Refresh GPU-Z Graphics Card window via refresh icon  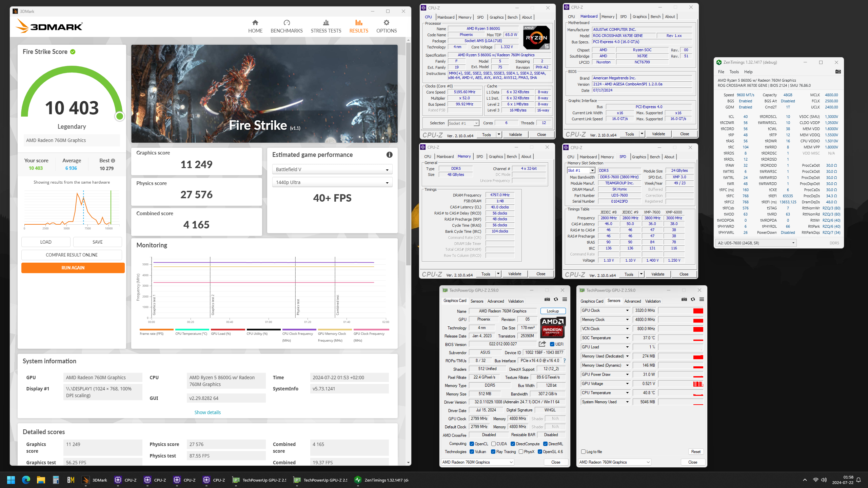[x=556, y=299]
